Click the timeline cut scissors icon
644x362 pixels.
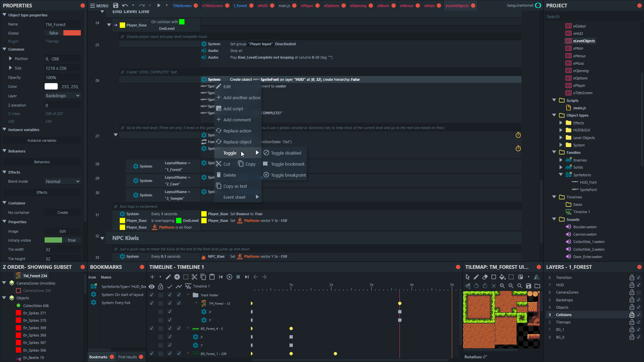[195, 277]
